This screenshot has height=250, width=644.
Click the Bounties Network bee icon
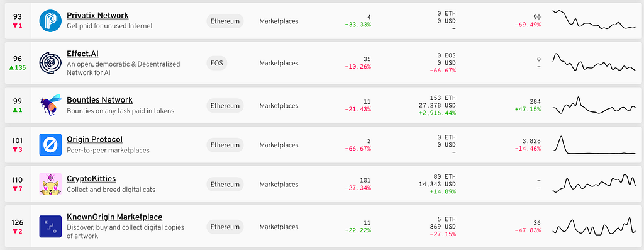tap(50, 105)
